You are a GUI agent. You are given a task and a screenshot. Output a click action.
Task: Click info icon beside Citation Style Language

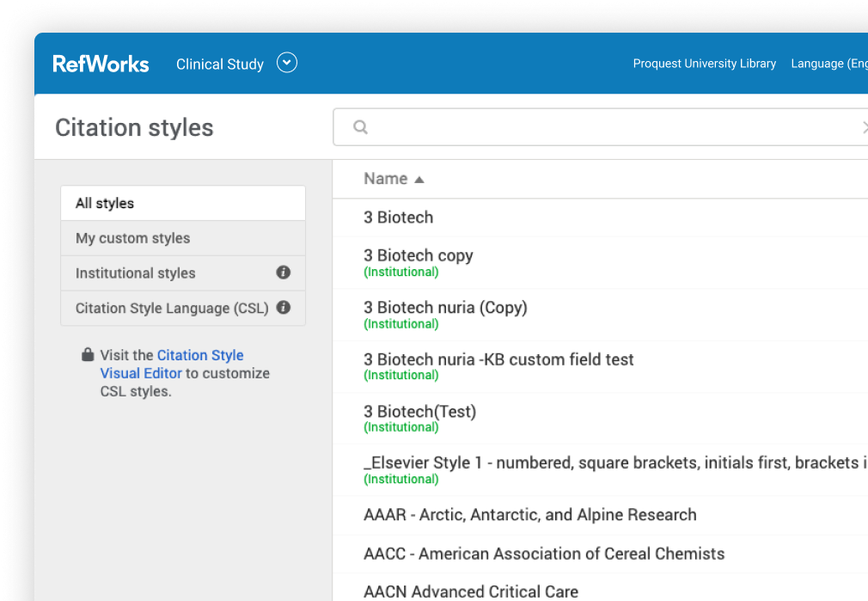[x=284, y=308]
